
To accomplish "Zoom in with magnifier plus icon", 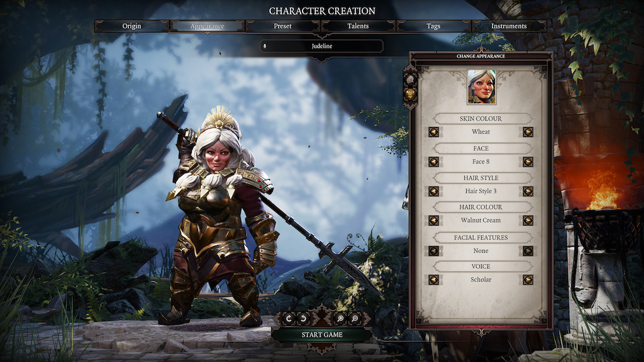I will tap(340, 319).
